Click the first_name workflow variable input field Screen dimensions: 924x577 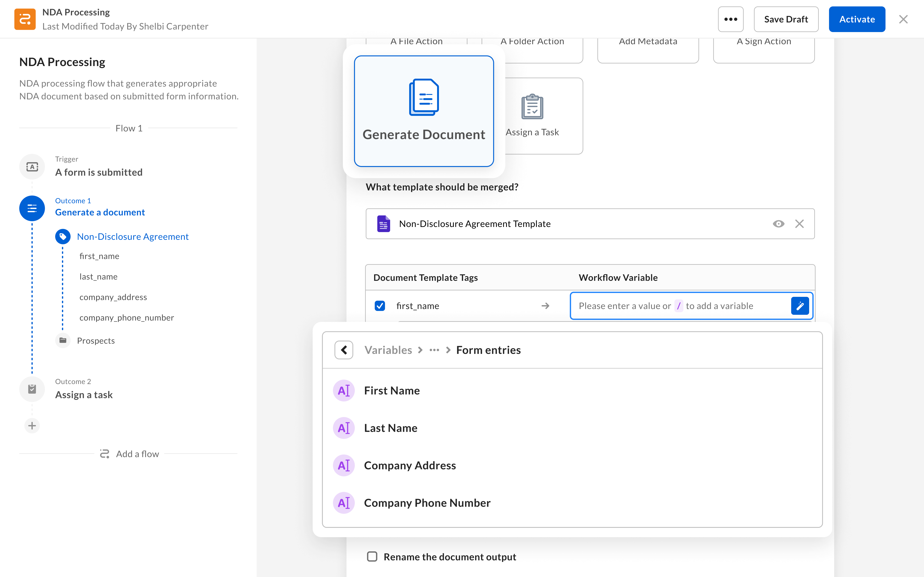point(680,306)
